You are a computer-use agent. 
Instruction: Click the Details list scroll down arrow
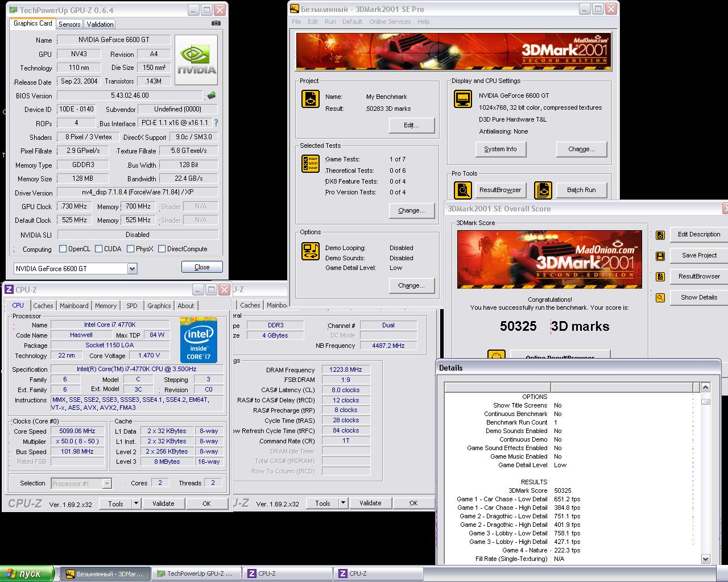point(705,559)
